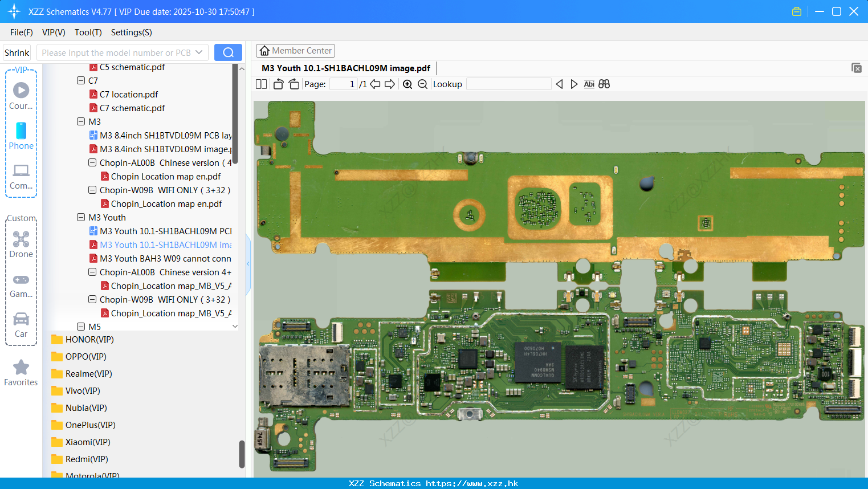Open the Tool(T) menu
868x489 pixels.
coord(88,32)
